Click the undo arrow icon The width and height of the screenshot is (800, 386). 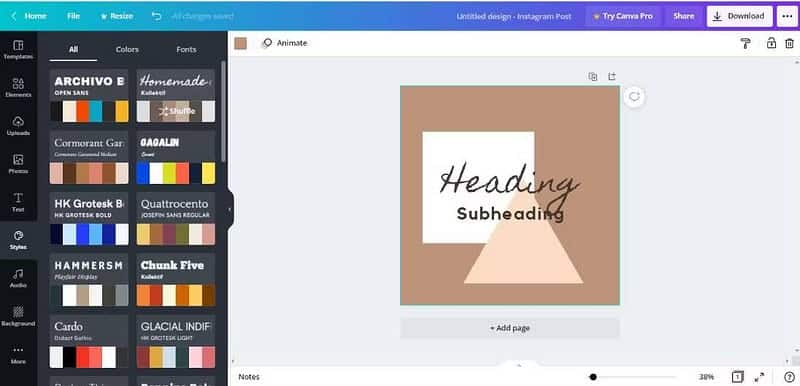coord(157,16)
